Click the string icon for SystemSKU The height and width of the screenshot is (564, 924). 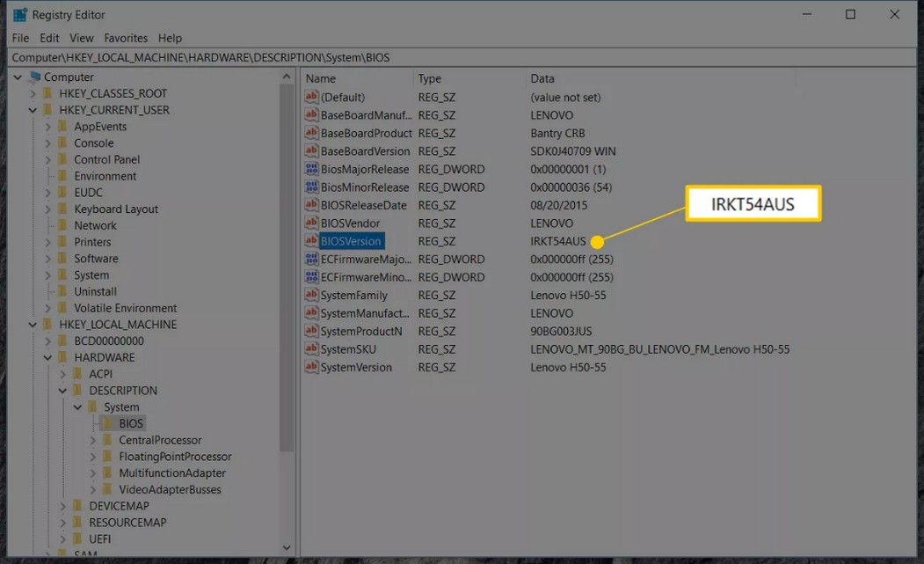[x=311, y=349]
